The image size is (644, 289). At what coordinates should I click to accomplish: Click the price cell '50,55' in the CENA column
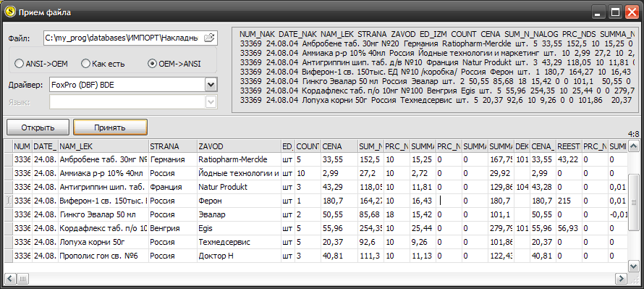tap(339, 214)
